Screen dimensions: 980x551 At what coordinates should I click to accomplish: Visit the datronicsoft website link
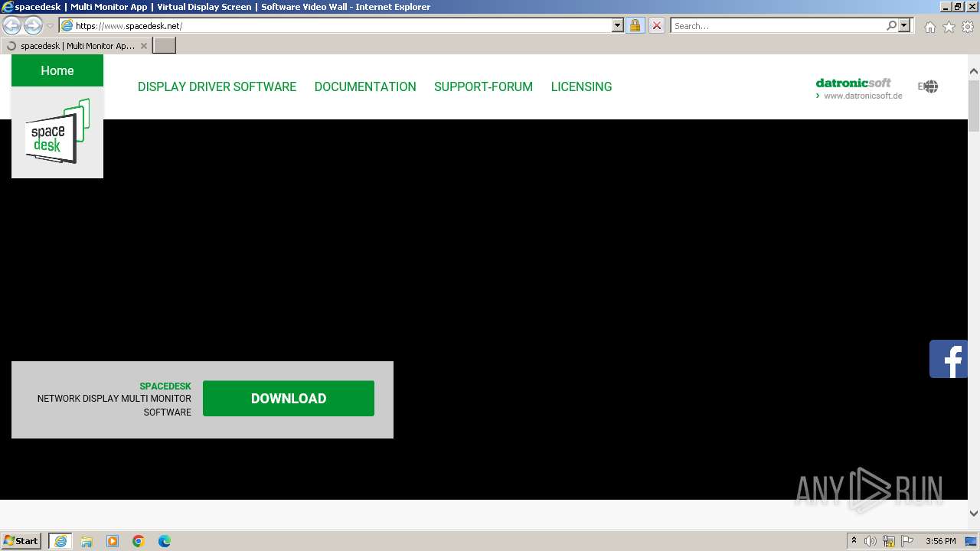pyautogui.click(x=859, y=89)
